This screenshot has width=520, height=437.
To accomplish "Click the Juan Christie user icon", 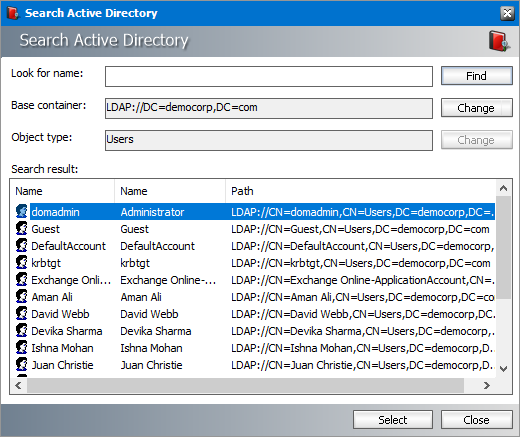I will 22,365.
